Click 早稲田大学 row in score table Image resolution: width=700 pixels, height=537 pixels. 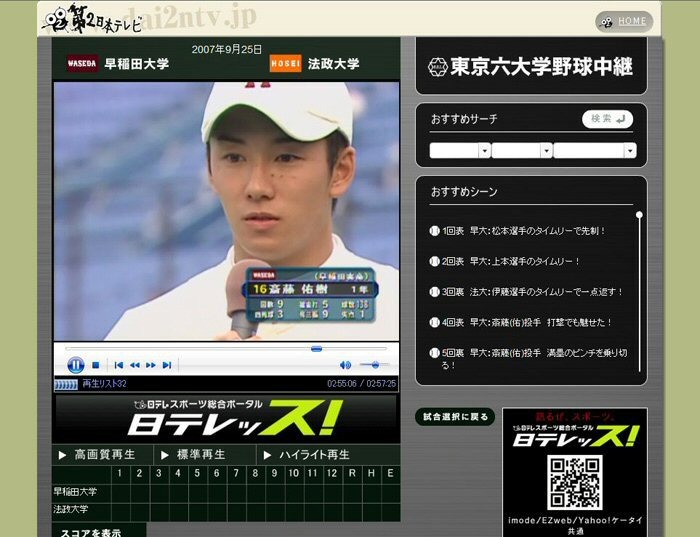tap(226, 492)
